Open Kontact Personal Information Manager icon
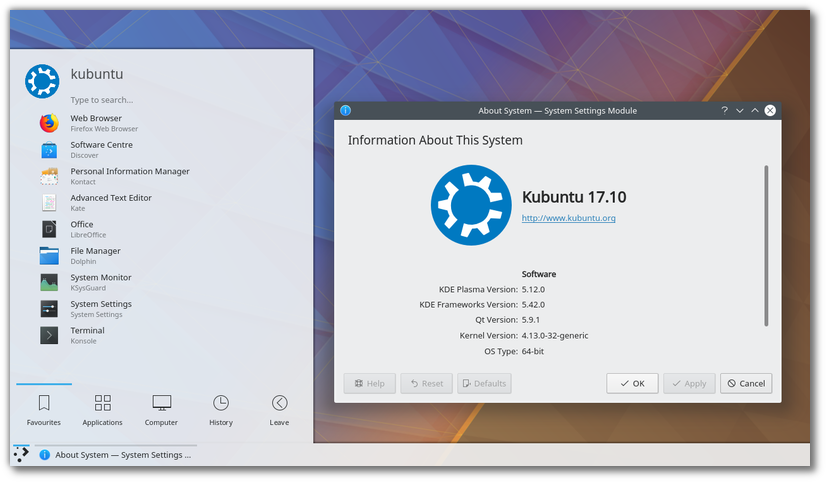The image size is (826, 482). coord(49,176)
